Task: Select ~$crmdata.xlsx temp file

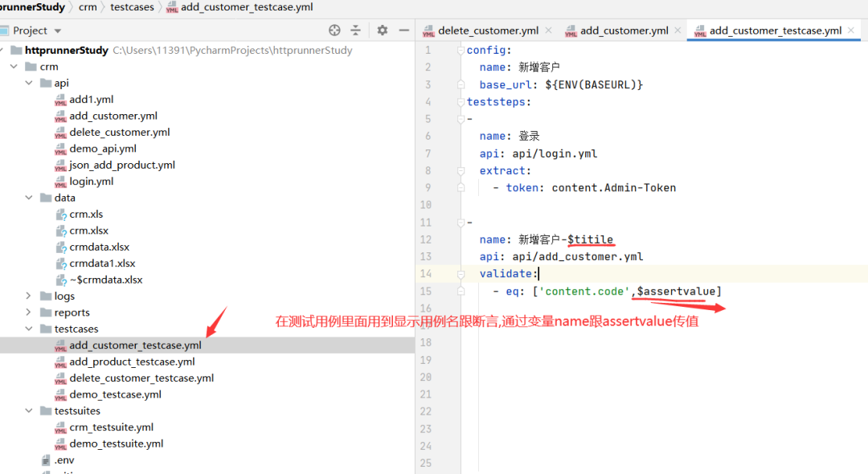Action: pyautogui.click(x=106, y=280)
